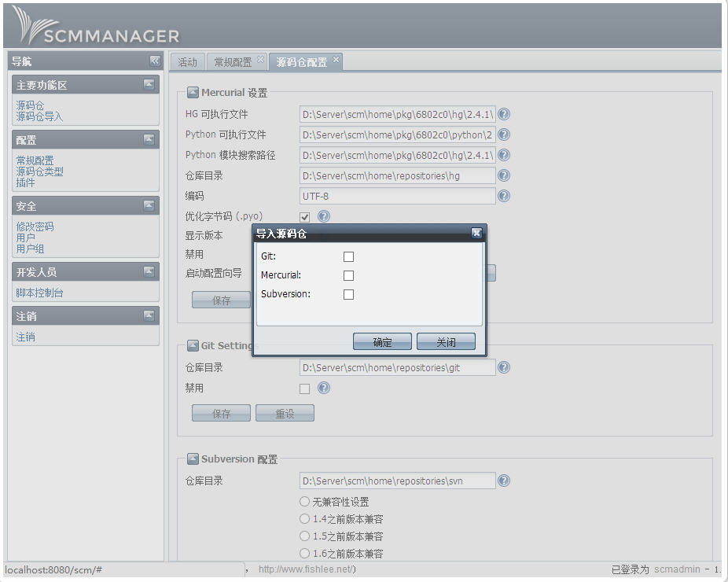This screenshot has height=582, width=728.
Task: Open 脚本控制台 sidebar link
Action: [39, 293]
